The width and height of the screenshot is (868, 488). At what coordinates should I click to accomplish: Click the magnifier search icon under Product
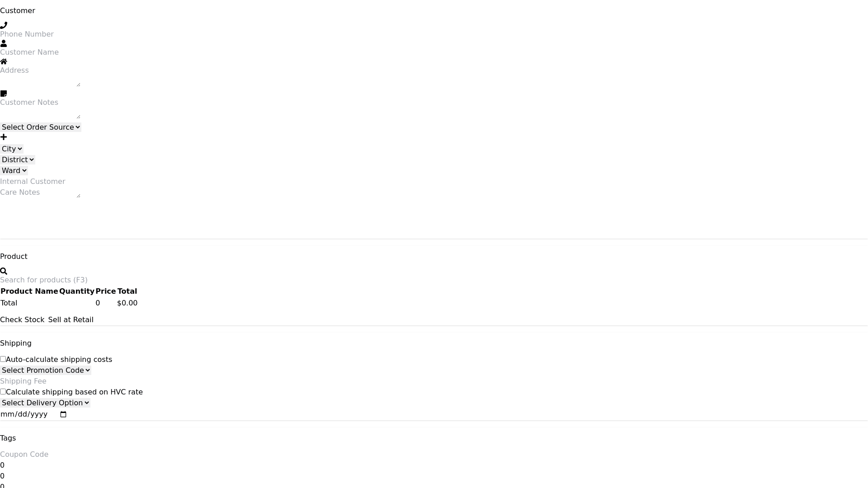point(4,271)
